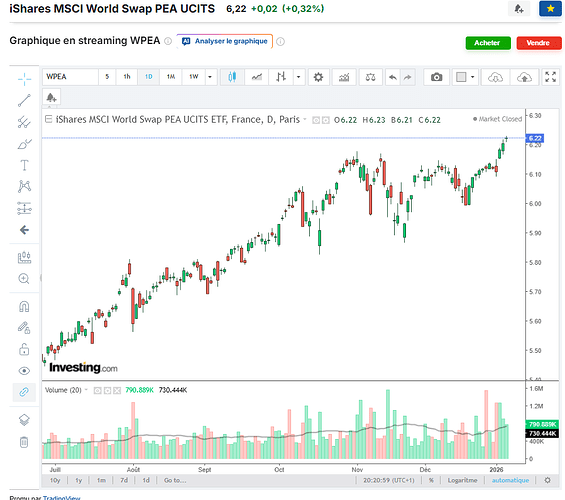Open the Volume (20) indicator dropdown
Image resolution: width=565 pixels, height=500 pixels.
(x=86, y=390)
